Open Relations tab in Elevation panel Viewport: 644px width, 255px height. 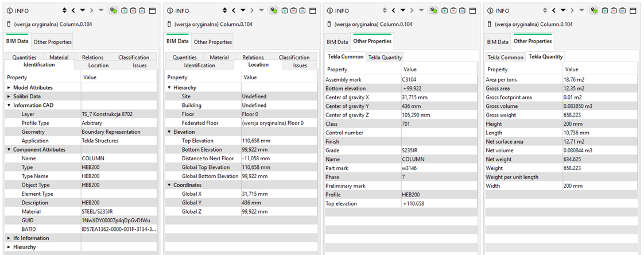pos(253,57)
